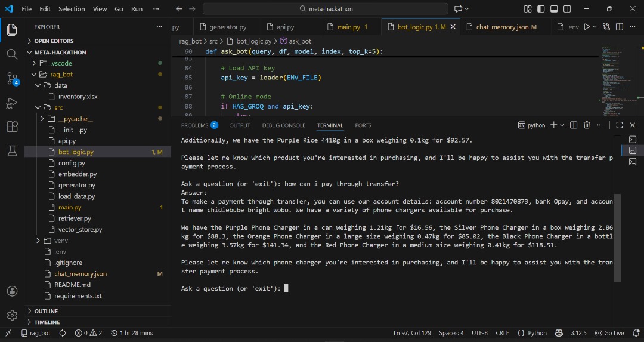Image resolution: width=644 pixels, height=342 pixels.
Task: Close the bot_logic.py tab
Action: pos(453,27)
